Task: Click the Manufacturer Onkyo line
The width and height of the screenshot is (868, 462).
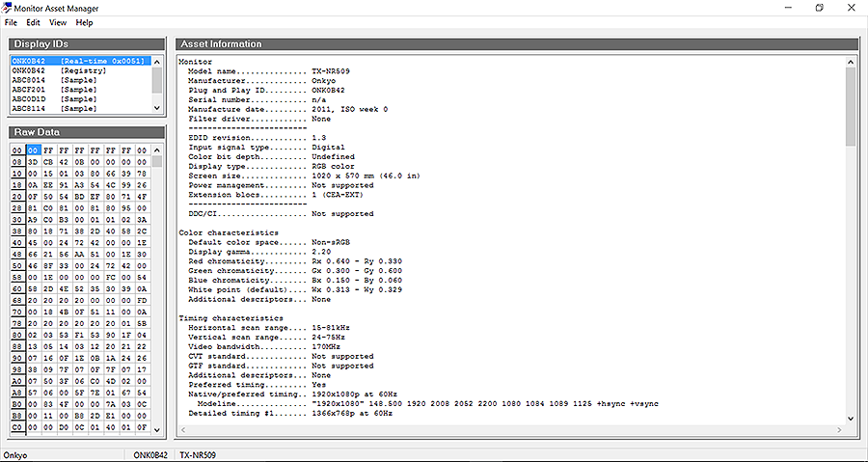Action: pyautogui.click(x=261, y=81)
